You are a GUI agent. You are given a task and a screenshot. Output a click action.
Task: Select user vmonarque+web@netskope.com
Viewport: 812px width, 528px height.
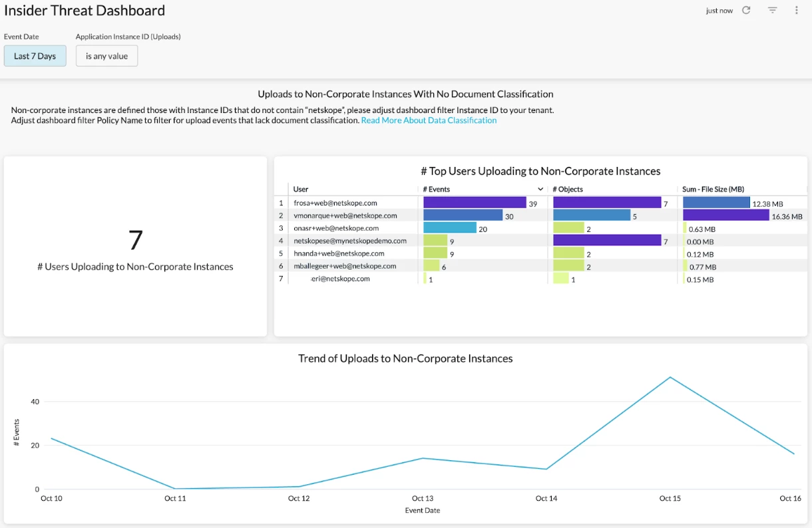(x=345, y=215)
